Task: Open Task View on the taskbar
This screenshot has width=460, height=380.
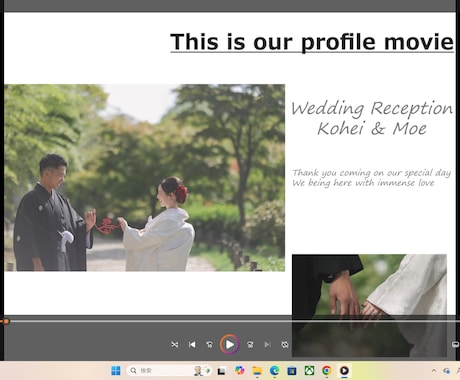Action: [221, 371]
